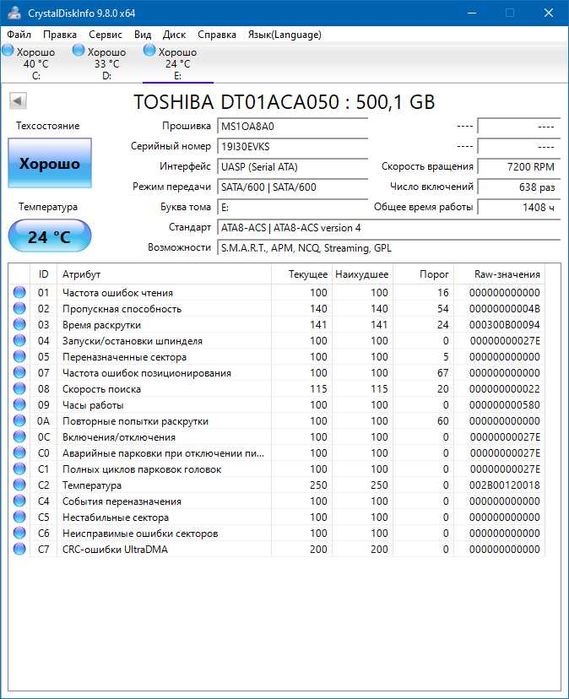Viewport: 569px width, 699px height.
Task: Select drive C: status indicator at 40 °C
Action: point(29,63)
